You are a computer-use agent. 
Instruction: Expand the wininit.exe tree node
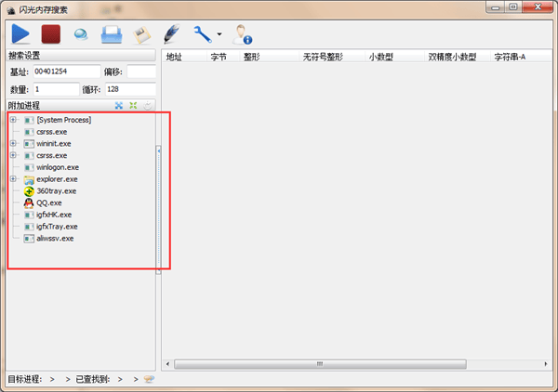[12, 144]
